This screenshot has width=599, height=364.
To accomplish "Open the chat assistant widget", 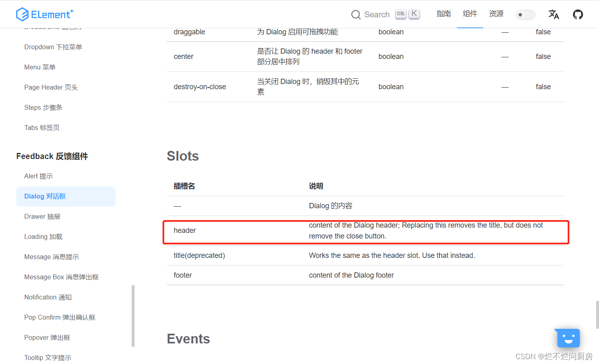I will pos(567,338).
